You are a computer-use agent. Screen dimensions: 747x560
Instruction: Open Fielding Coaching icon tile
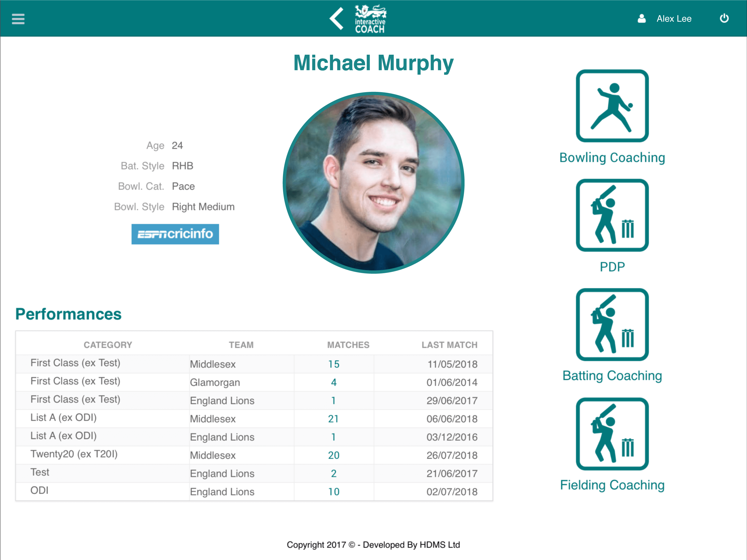click(x=612, y=434)
